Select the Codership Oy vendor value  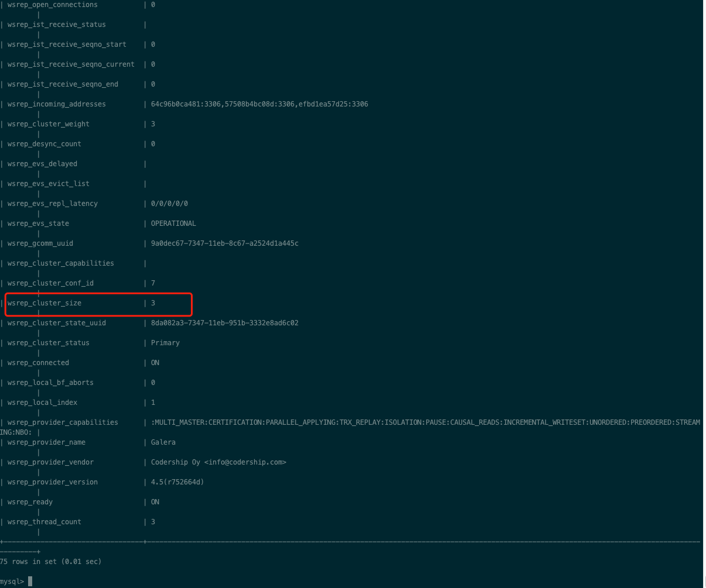pyautogui.click(x=219, y=462)
